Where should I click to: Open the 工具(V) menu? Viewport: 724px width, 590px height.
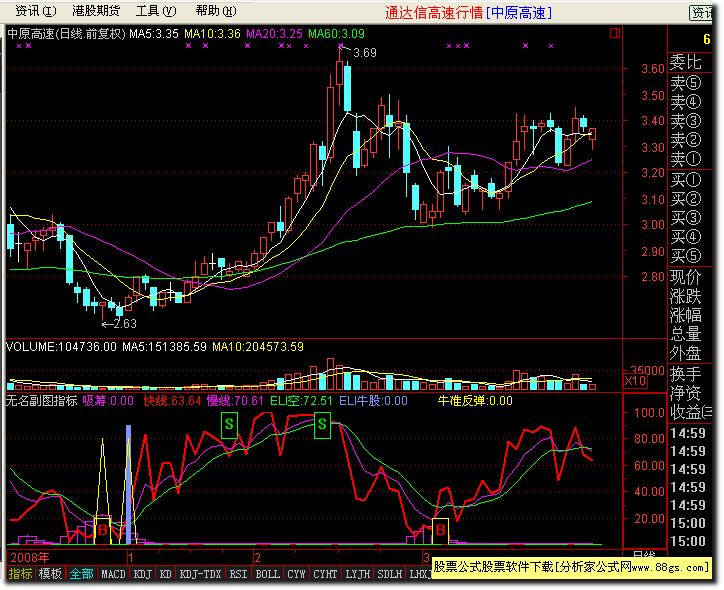point(156,11)
